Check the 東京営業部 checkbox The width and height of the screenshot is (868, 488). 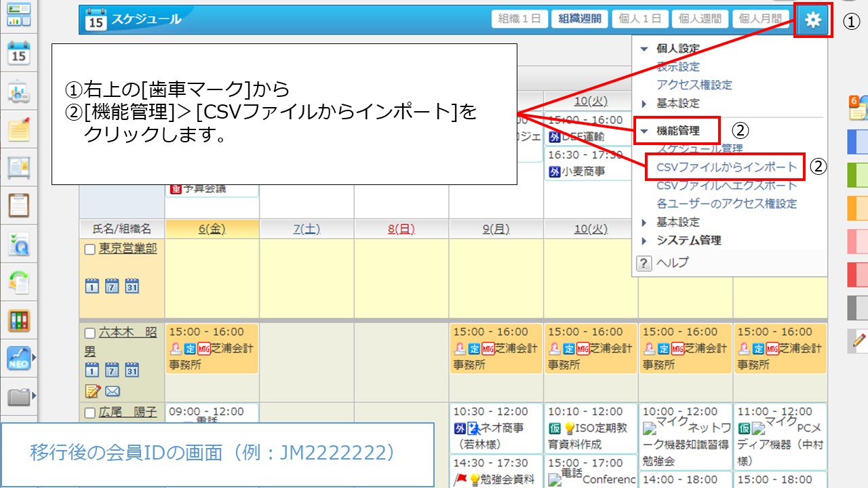coord(90,249)
